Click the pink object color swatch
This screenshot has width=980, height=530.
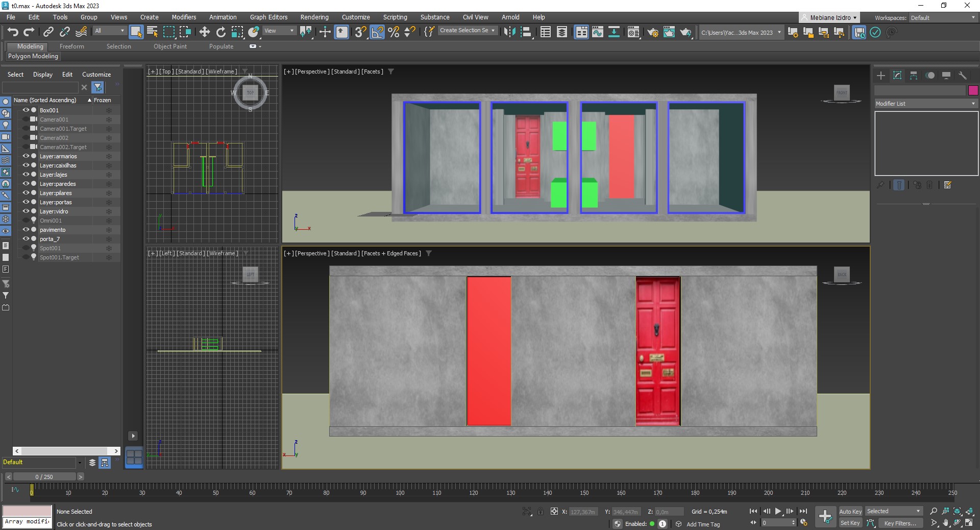[x=973, y=90]
